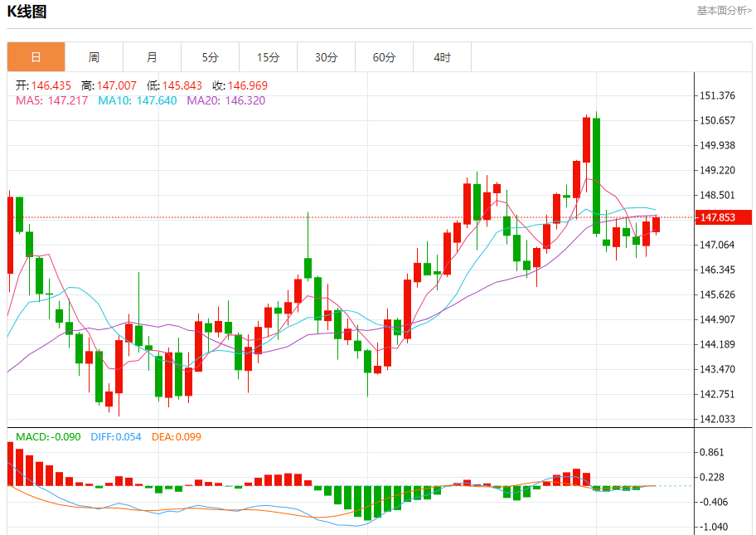Click the 149.220 price axis label
The width and height of the screenshot is (756, 535).
pos(717,170)
